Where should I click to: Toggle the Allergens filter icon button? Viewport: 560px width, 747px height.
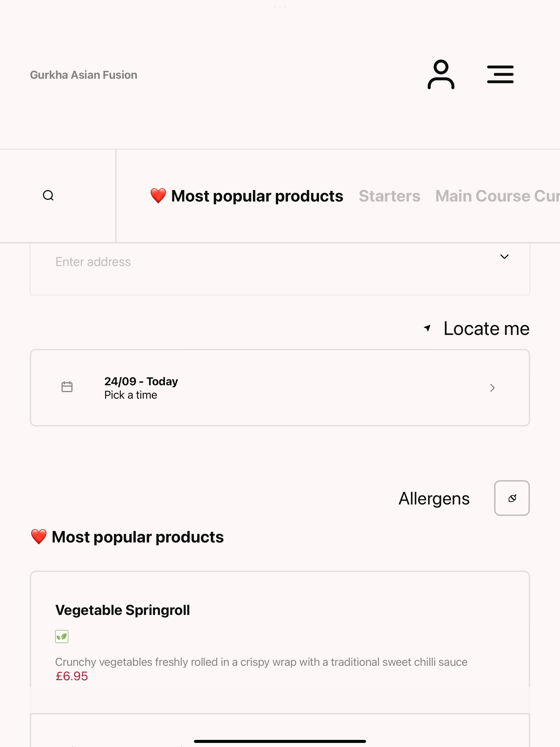(512, 498)
